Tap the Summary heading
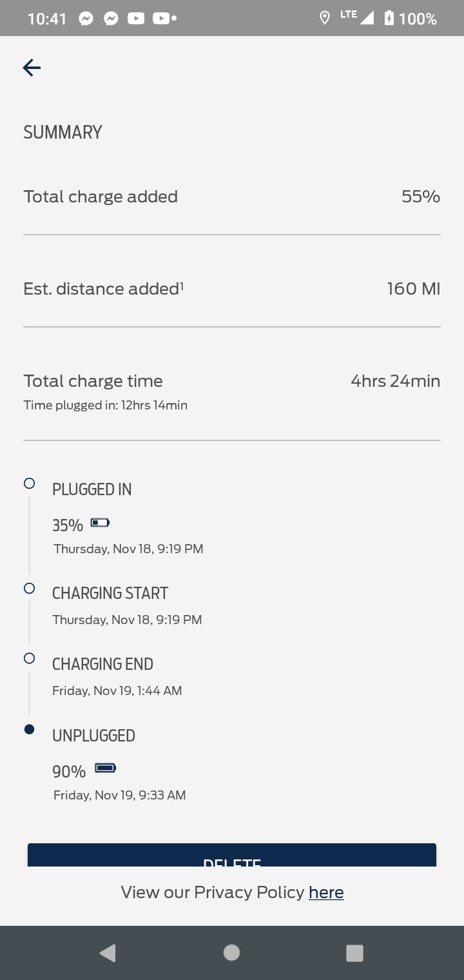This screenshot has height=980, width=464. click(x=63, y=132)
